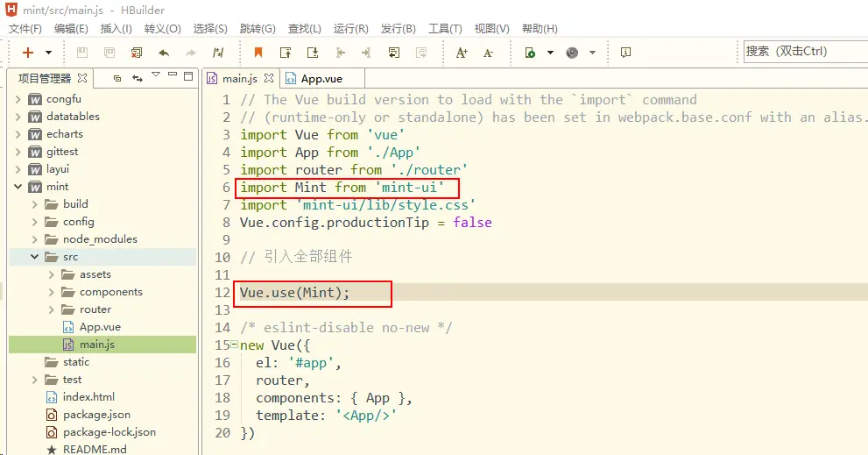Click the jump back left-arrow icon
This screenshot has width=868, height=455.
click(x=341, y=53)
